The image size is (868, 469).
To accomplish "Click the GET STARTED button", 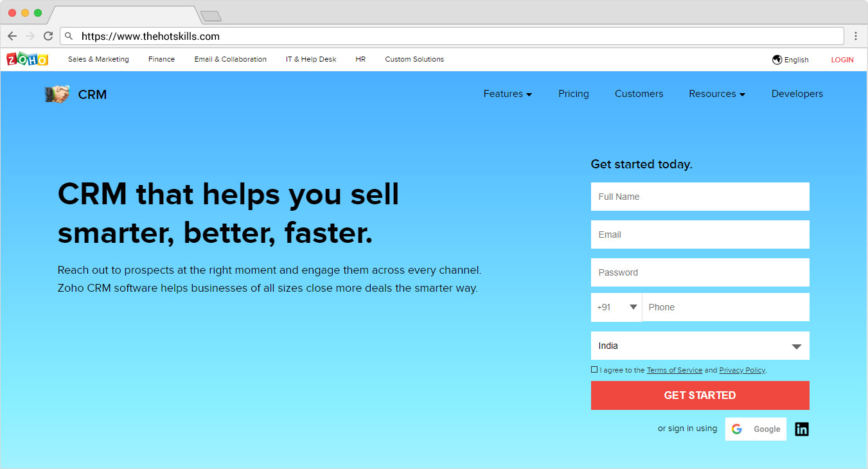I will 700,395.
